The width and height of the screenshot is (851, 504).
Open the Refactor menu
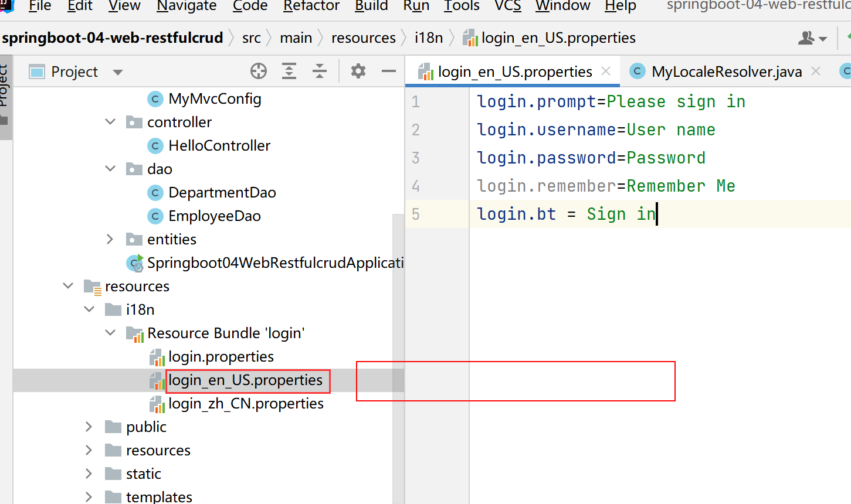(x=311, y=6)
